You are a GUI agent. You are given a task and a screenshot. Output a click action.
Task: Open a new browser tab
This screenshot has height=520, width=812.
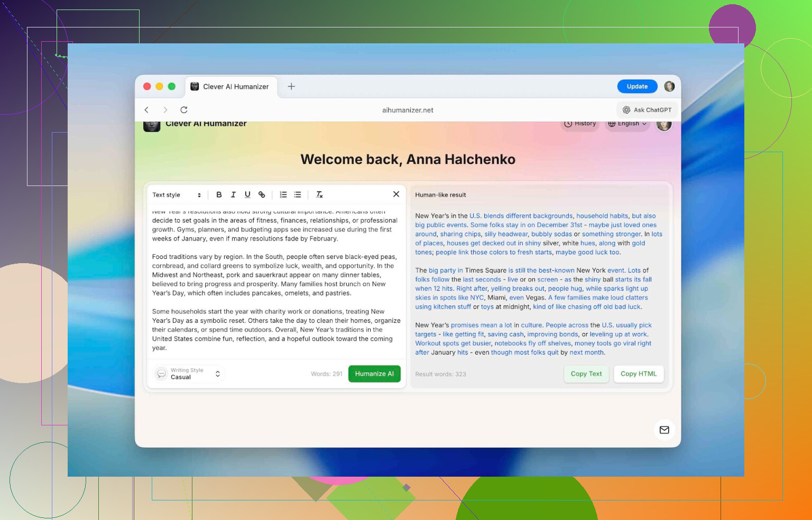pos(291,87)
